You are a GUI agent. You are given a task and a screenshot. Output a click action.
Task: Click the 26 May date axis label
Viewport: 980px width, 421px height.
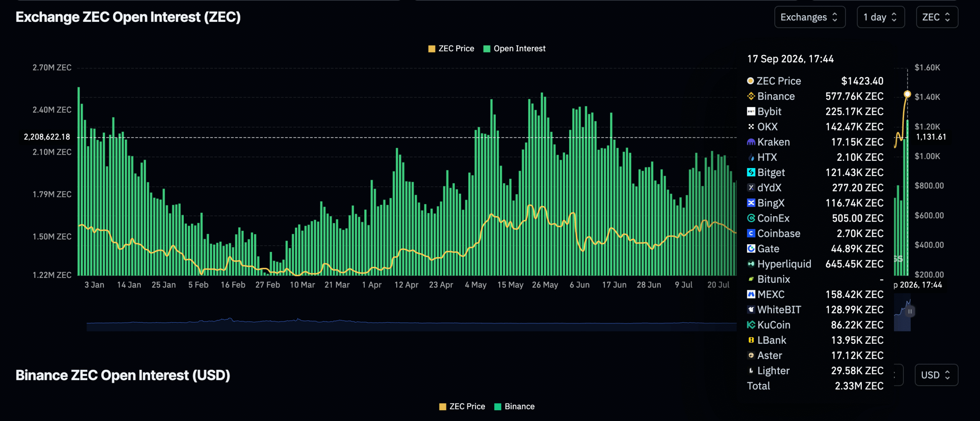click(x=545, y=285)
